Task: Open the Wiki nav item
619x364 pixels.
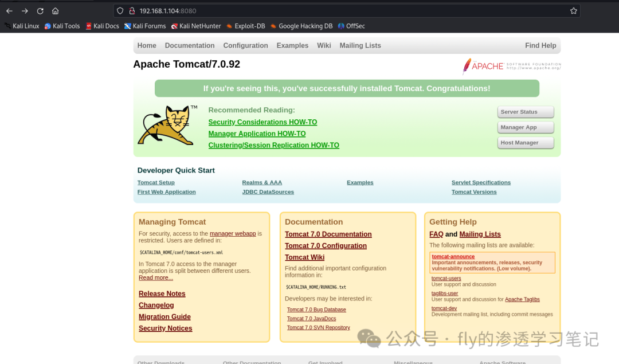Action: pos(324,45)
